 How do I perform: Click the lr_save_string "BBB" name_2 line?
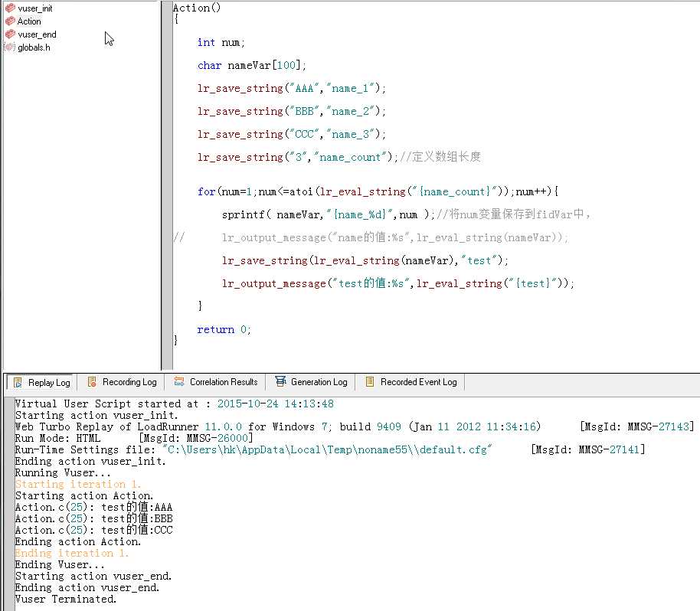292,112
